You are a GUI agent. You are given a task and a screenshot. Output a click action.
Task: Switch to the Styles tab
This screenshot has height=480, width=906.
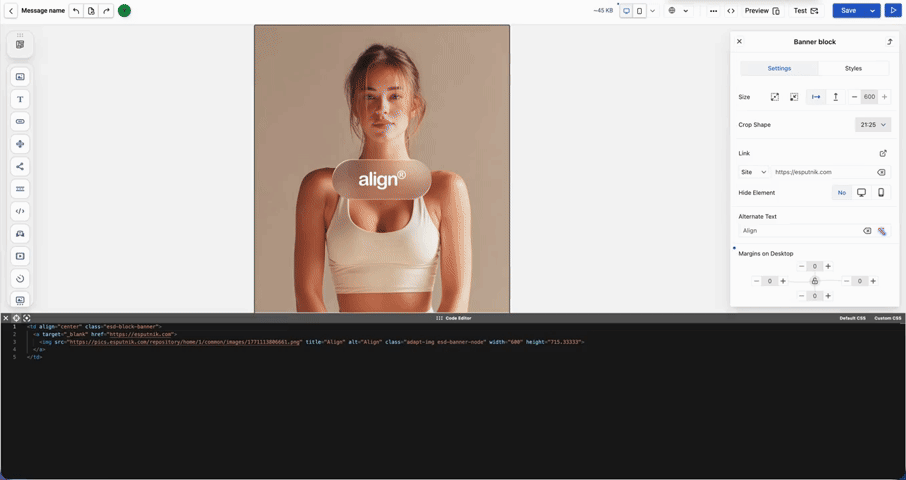tap(853, 69)
